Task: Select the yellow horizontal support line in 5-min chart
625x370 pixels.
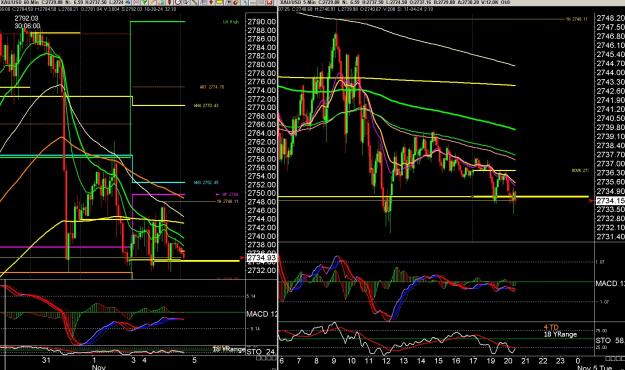Action: click(x=433, y=197)
